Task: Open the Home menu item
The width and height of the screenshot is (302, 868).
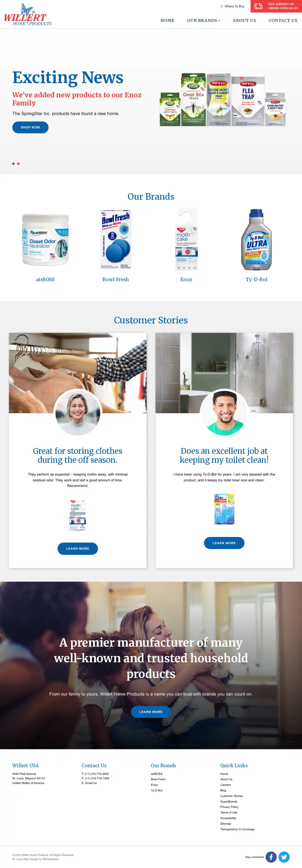Action: point(167,21)
